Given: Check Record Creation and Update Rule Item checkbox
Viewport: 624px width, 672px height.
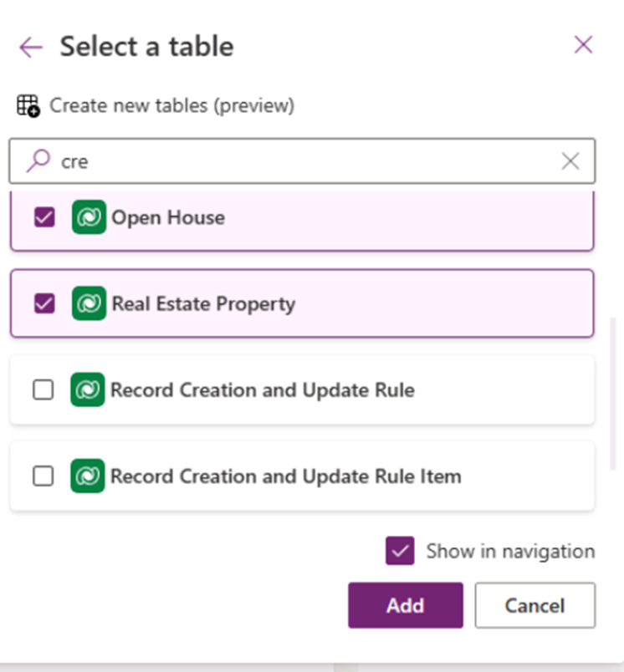Looking at the screenshot, I should [43, 476].
